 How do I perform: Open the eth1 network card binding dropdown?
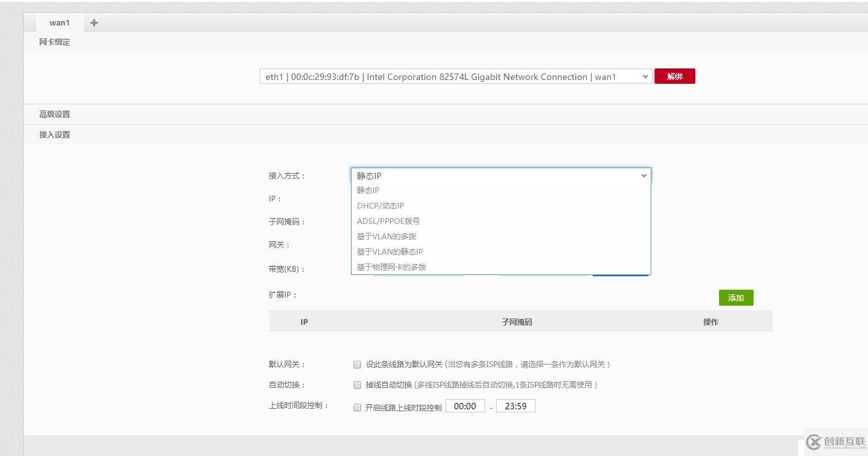[x=454, y=76]
